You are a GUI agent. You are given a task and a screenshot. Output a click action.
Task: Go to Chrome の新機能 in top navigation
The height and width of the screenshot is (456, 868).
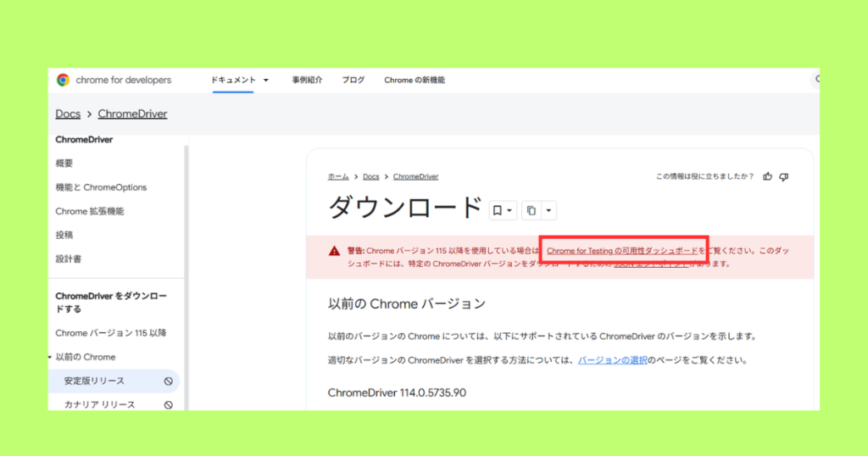pos(415,81)
